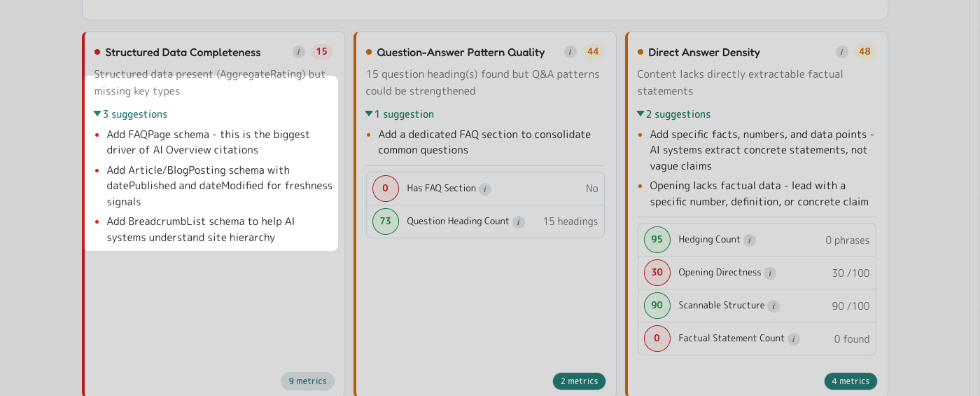Click the Opening lacks factual data suggestion
980x396 pixels.
(759, 193)
